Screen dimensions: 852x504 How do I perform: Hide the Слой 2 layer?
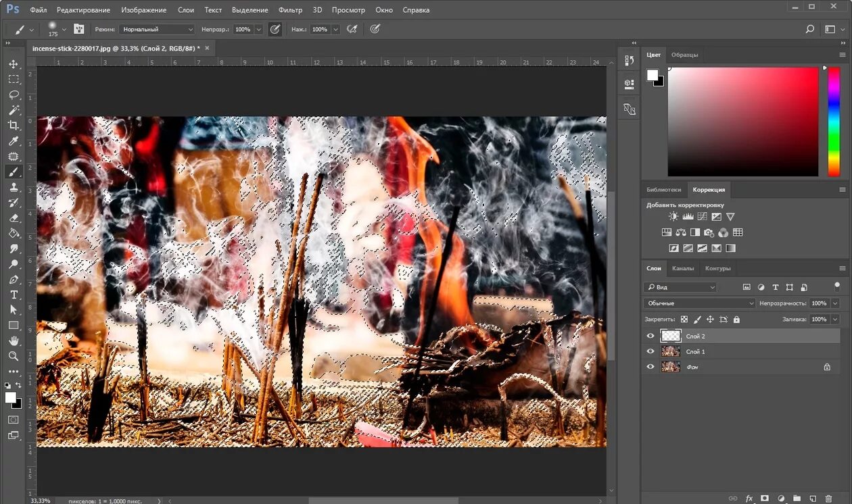(x=650, y=336)
